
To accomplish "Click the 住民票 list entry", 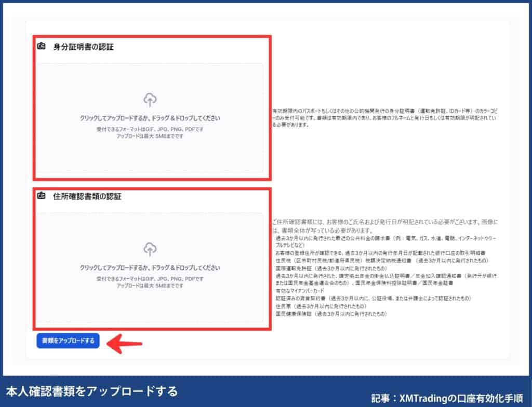I will click(x=321, y=306).
